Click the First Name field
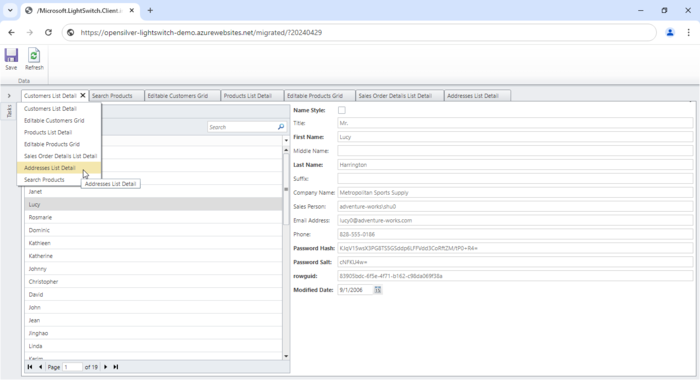Image resolution: width=700 pixels, height=380 pixels. click(x=515, y=137)
